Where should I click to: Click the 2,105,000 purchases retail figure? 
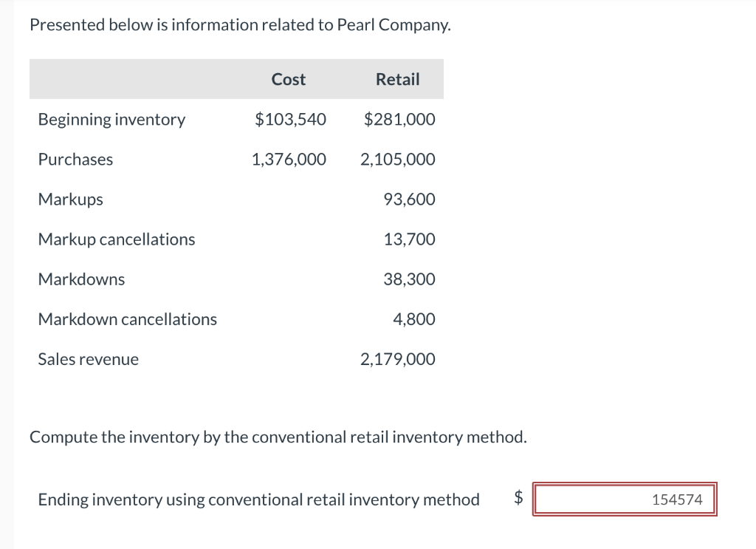coord(398,159)
